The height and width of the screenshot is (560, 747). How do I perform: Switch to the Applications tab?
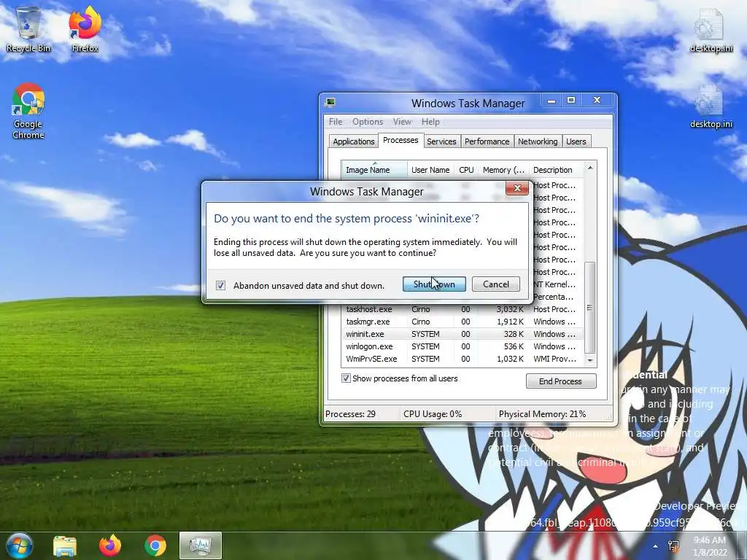click(354, 141)
